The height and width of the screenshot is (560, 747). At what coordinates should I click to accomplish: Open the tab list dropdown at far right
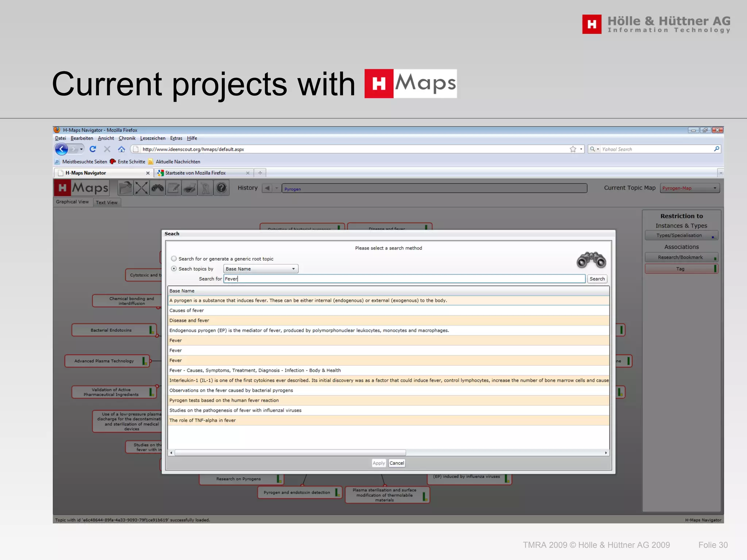(x=720, y=173)
